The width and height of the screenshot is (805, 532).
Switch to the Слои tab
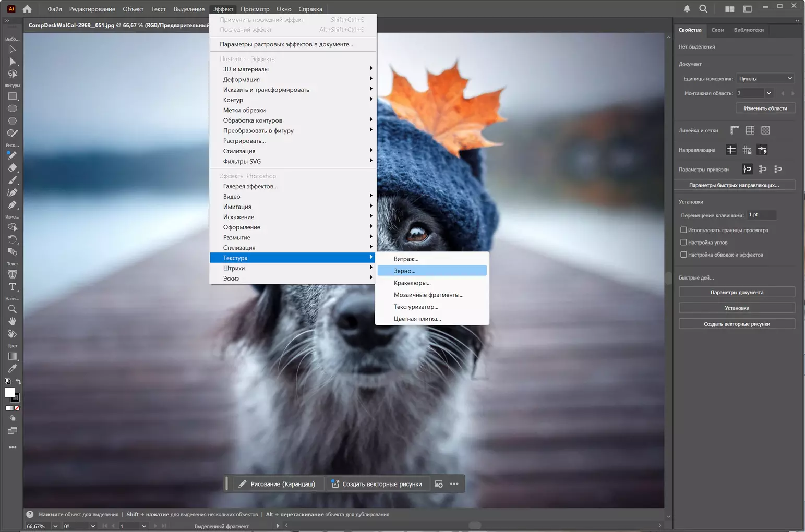(x=717, y=30)
